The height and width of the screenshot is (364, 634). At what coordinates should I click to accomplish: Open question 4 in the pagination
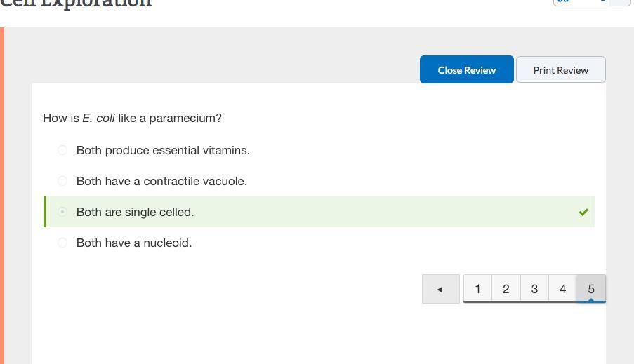[562, 289]
